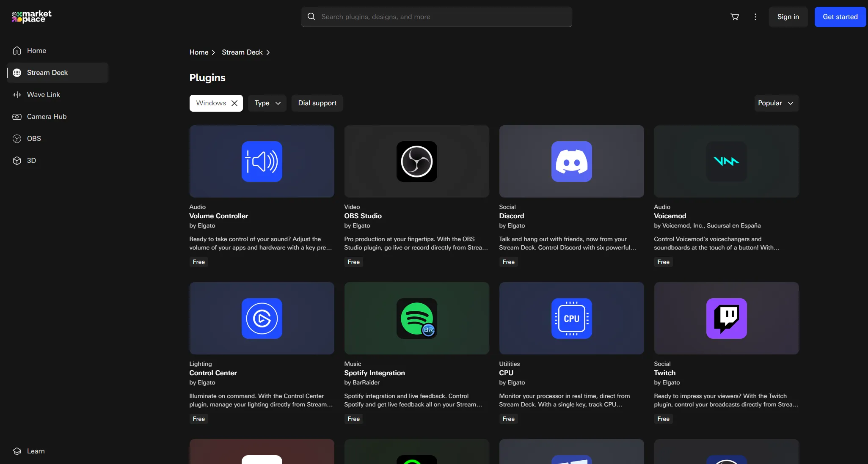Click the Get started button

click(x=840, y=17)
